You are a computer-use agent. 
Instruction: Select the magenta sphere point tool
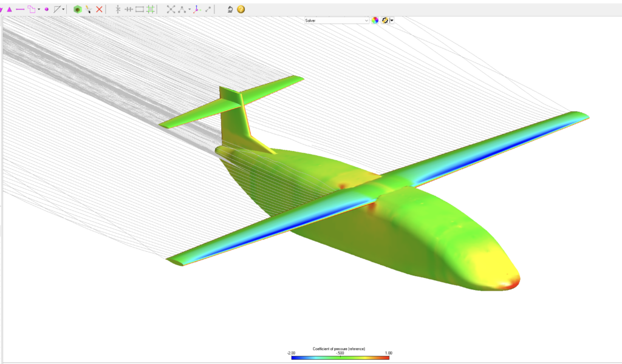46,9
